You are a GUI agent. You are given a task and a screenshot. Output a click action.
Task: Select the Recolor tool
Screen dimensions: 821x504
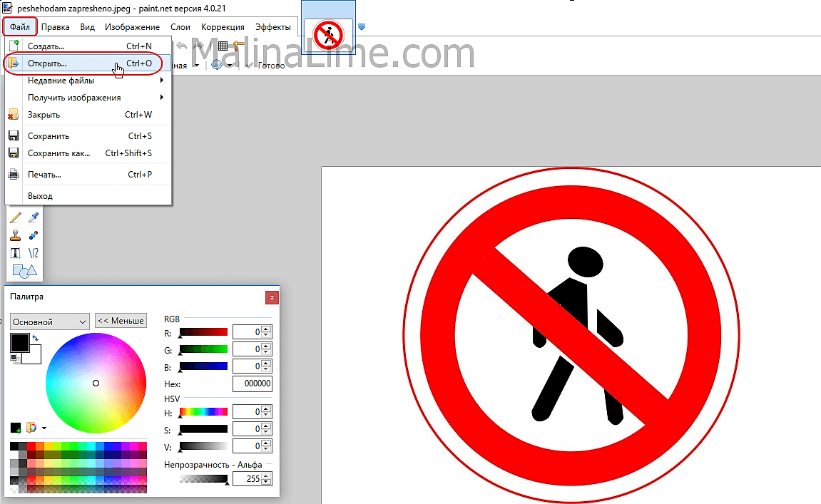(33, 235)
